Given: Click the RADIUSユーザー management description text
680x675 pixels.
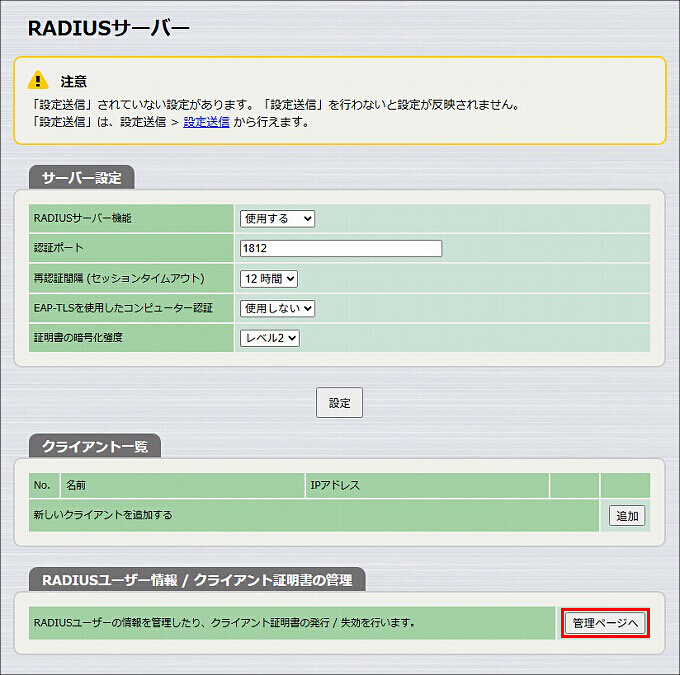Looking at the screenshot, I should tap(225, 623).
